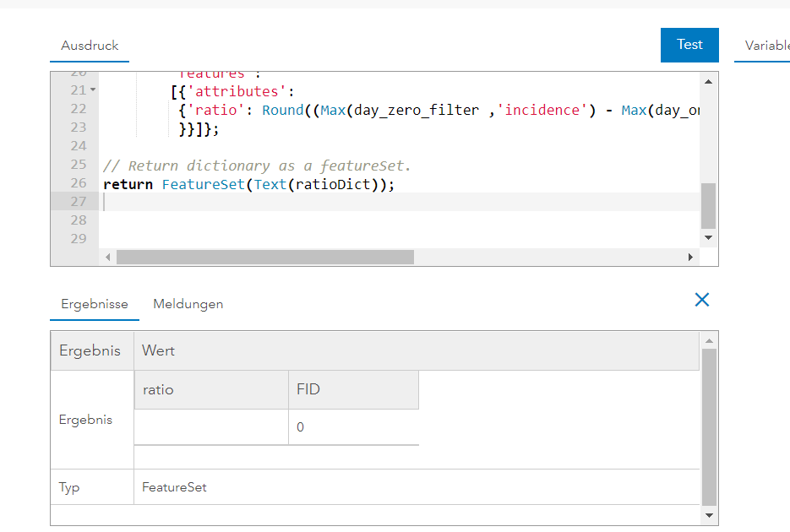Click the ratio column header
Viewport: 790px width, 532px height.
(210, 390)
